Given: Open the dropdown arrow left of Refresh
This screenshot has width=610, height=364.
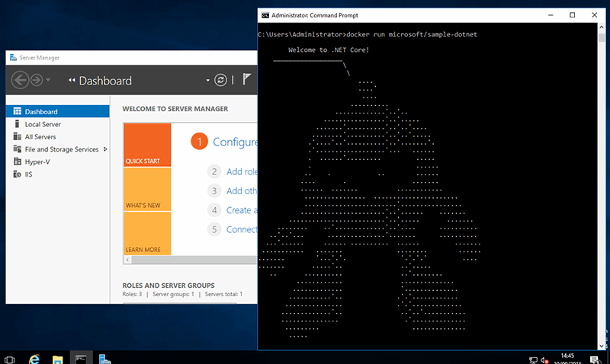Looking at the screenshot, I should pyautogui.click(x=207, y=80).
